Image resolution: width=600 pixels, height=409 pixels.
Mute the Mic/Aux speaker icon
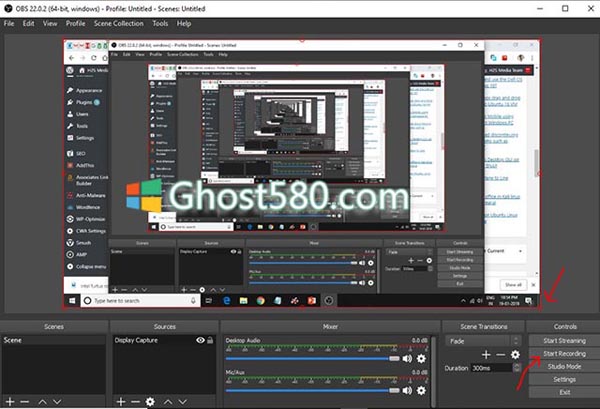(407, 390)
